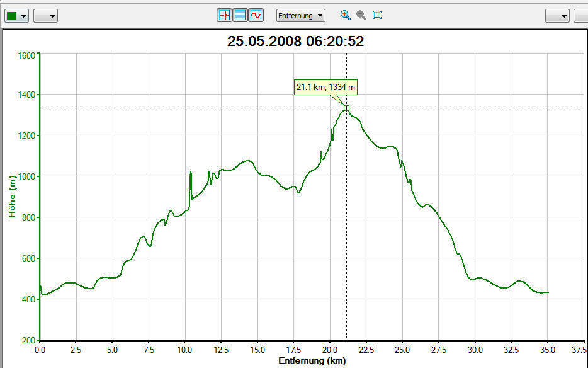Viewport: 588px width, 368px height.
Task: Click the 30.0 distance axis label
Action: pyautogui.click(x=475, y=350)
